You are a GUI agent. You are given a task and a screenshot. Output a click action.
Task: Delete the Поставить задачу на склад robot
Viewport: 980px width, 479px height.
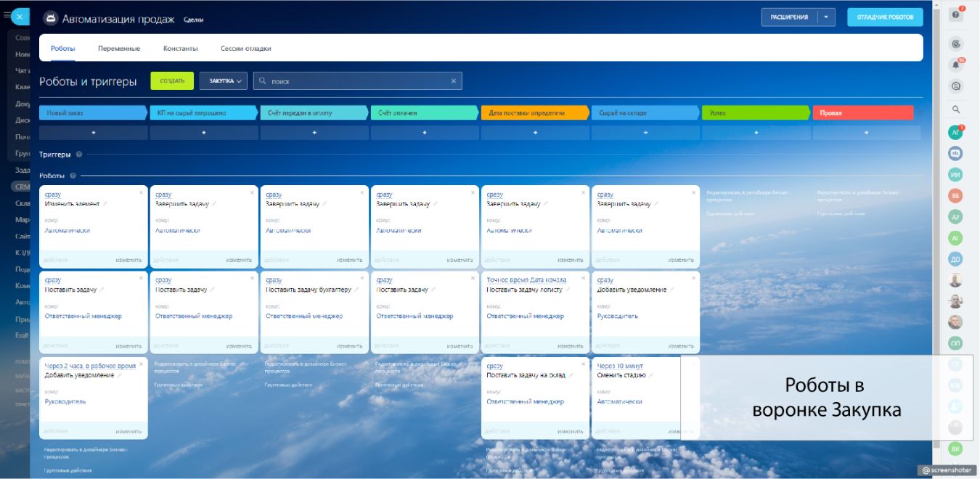pyautogui.click(x=584, y=363)
